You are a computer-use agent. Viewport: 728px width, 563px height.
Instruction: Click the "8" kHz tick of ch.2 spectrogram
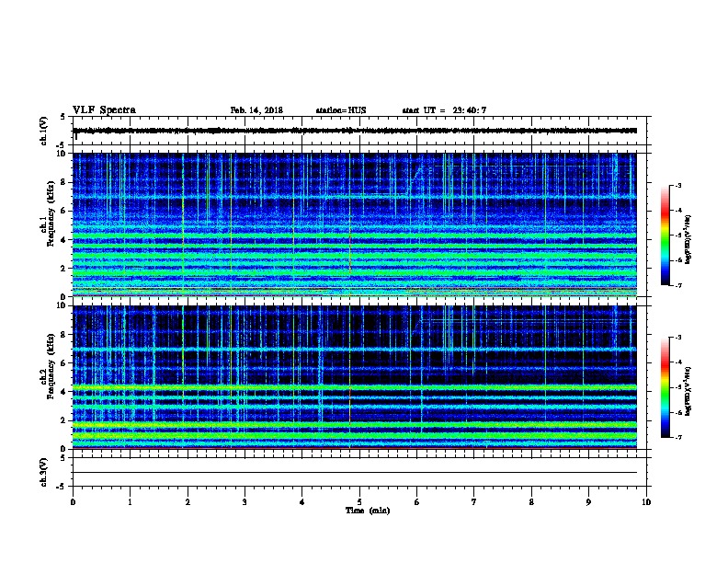tap(63, 335)
